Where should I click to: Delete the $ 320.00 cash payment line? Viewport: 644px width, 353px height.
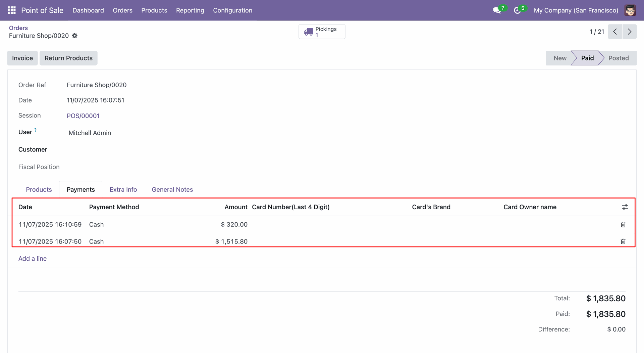pos(623,224)
